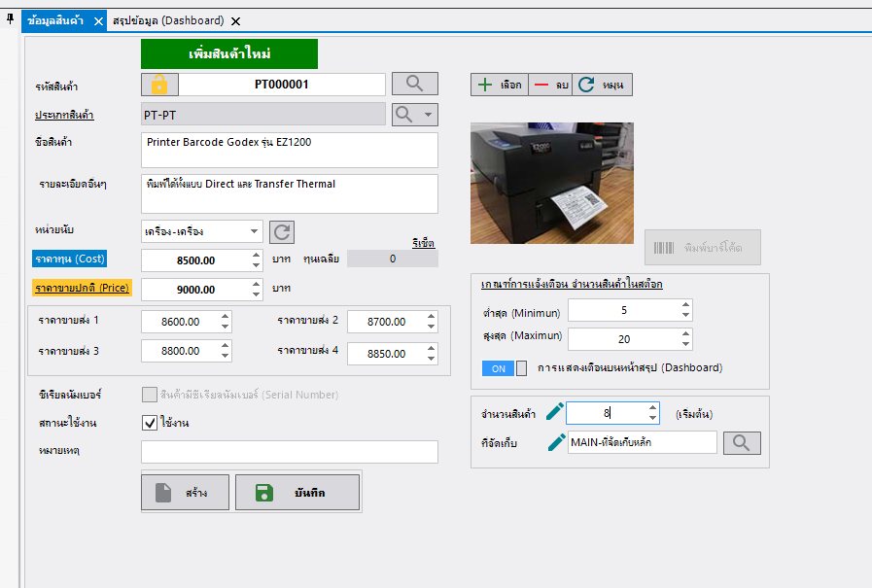Close the ข้อมูลสินค้า tab
The width and height of the screenshot is (872, 588).
tap(98, 21)
